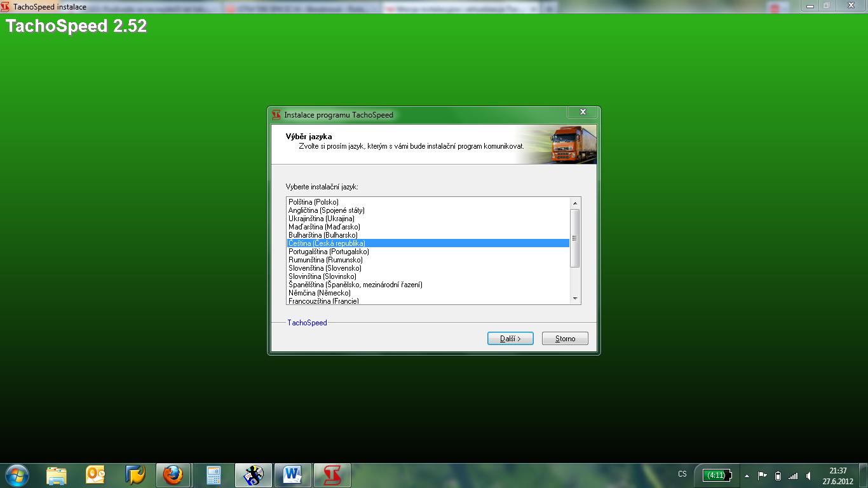Screen dimensions: 868x488
Task: Click the TachoSpeed icon in top window title
Action: coord(6,6)
